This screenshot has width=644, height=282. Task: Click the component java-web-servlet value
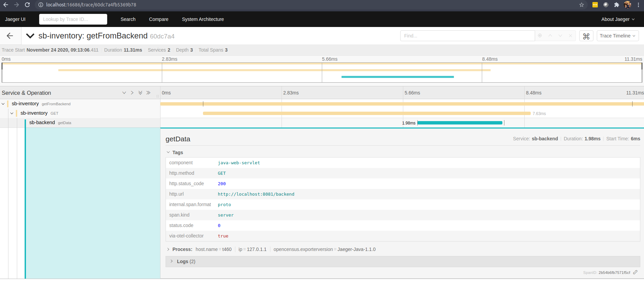[239, 163]
